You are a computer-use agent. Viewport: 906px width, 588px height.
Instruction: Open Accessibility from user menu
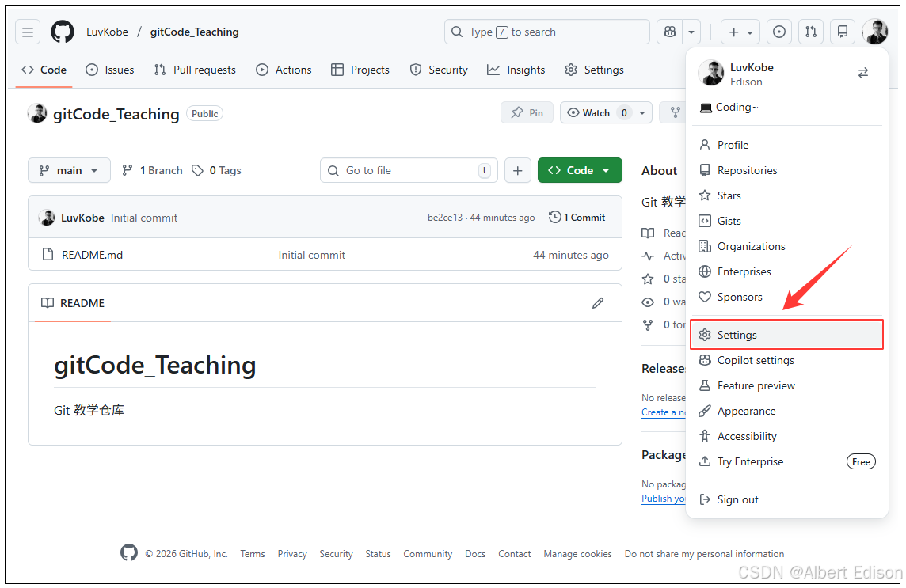coord(787,437)
